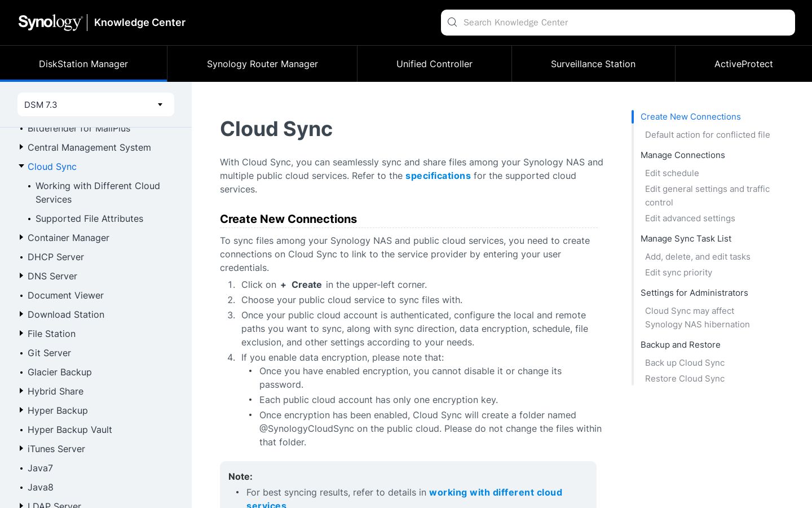Jump to Restore Cloud Sync section
This screenshot has width=812, height=508.
pos(685,379)
